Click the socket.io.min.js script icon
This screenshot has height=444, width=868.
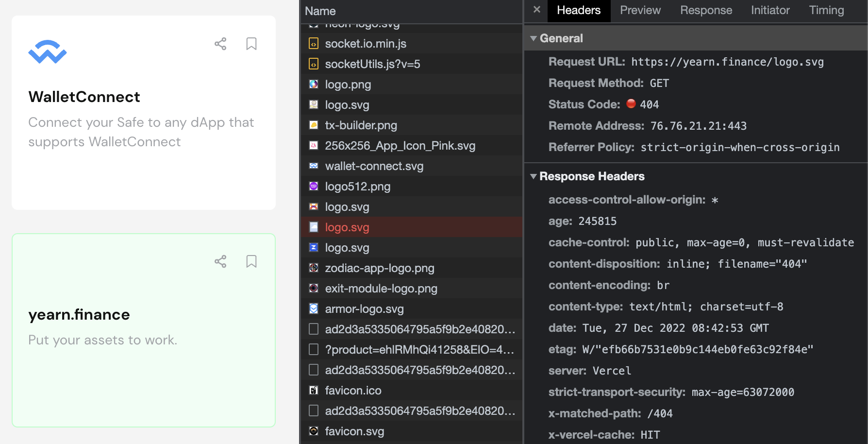(x=313, y=43)
